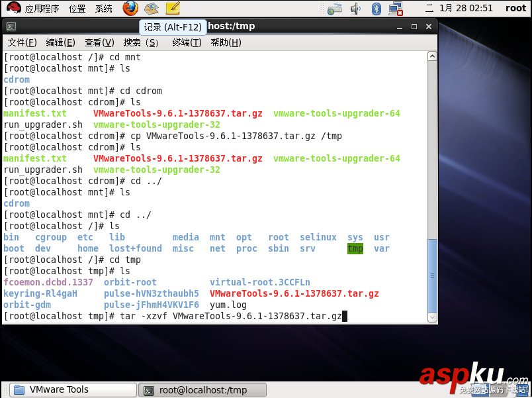532x398 pixels.
Task: Open the terminal 查看(V) menu
Action: pyautogui.click(x=99, y=42)
